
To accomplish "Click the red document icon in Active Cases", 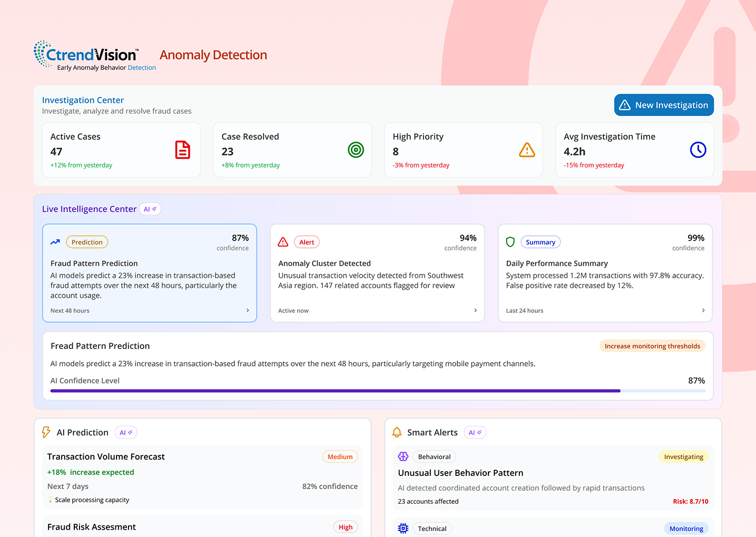I will (x=182, y=150).
